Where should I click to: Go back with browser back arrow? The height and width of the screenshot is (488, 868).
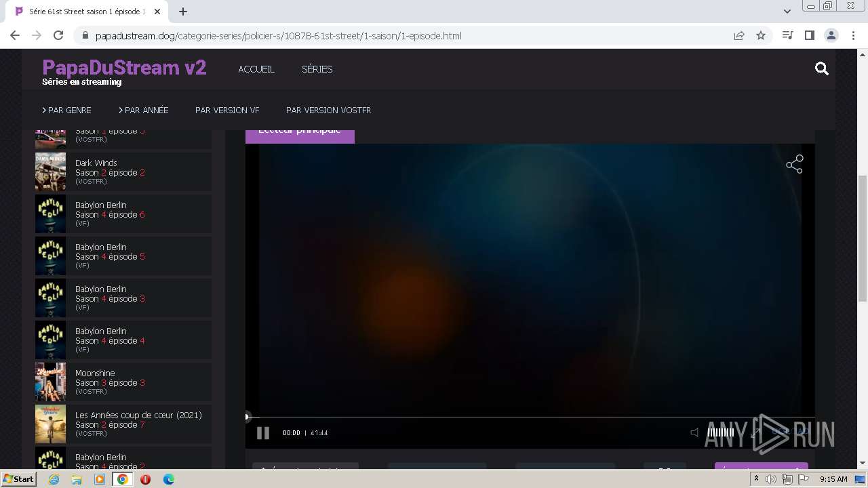point(15,35)
